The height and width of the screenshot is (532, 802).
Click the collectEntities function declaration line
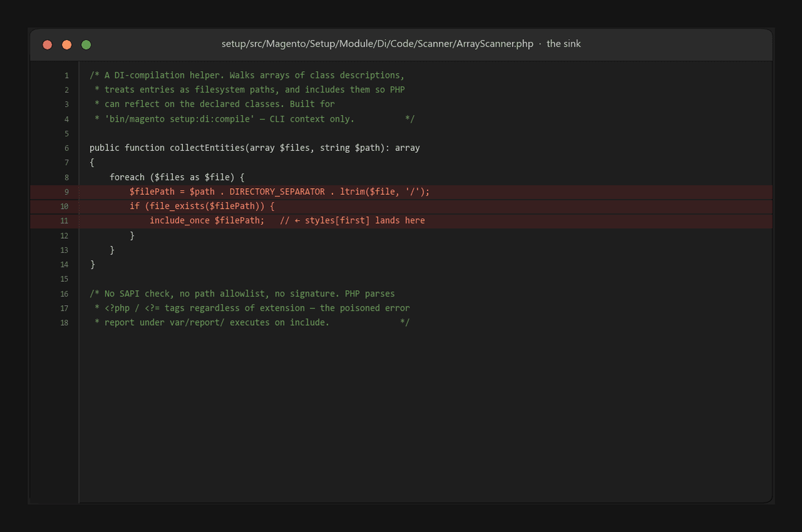255,148
